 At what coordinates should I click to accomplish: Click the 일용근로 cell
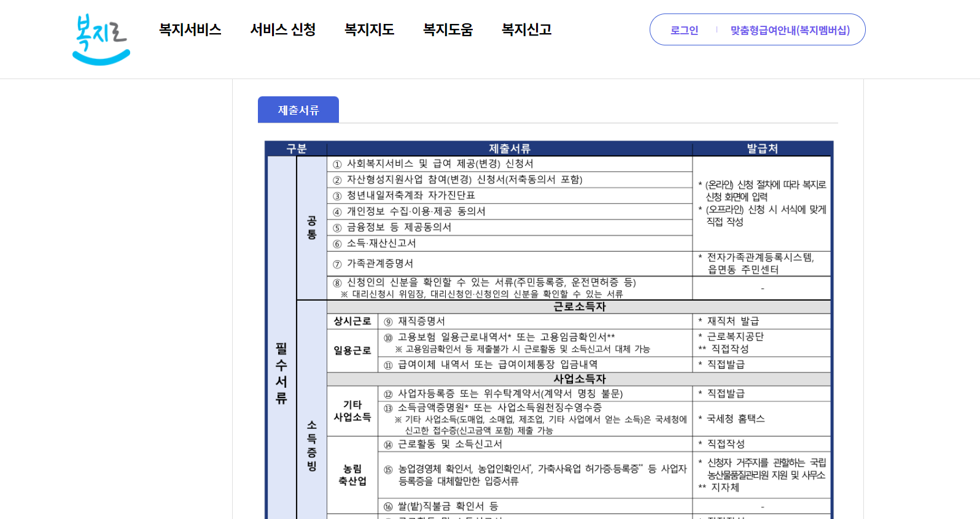pyautogui.click(x=352, y=351)
